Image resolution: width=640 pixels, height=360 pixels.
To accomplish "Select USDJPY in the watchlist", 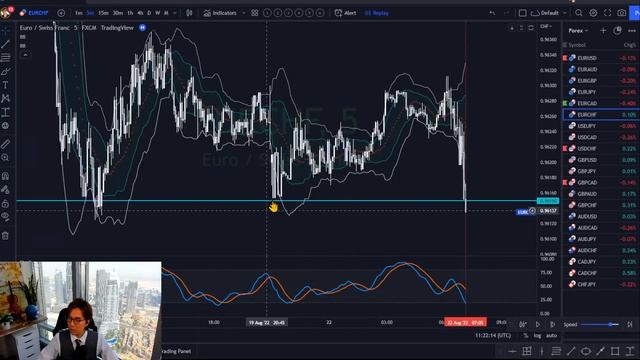I will [x=601, y=126].
